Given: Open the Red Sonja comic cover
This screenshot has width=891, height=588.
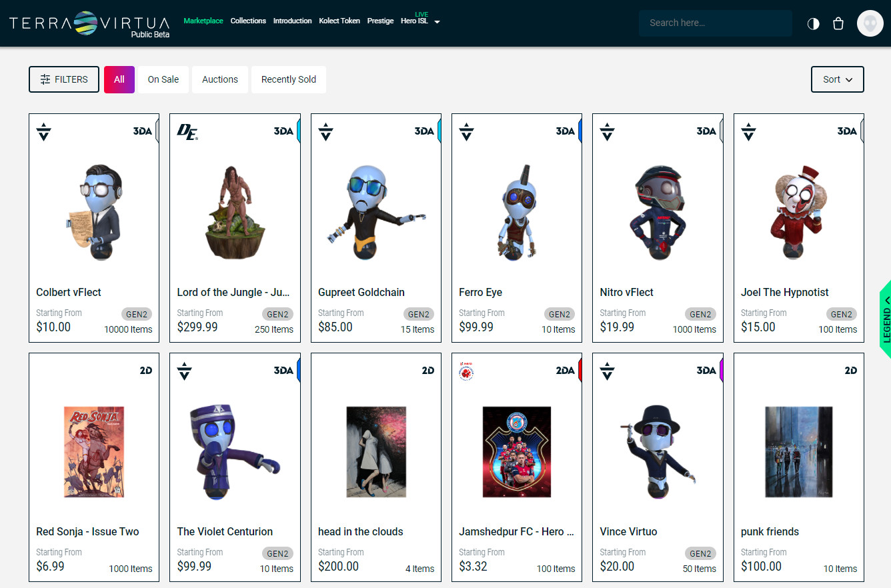Looking at the screenshot, I should [94, 451].
